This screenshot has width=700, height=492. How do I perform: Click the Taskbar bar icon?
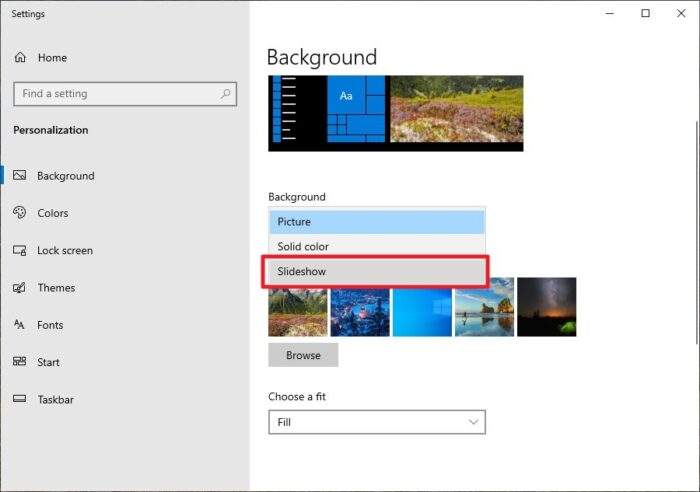[x=20, y=399]
